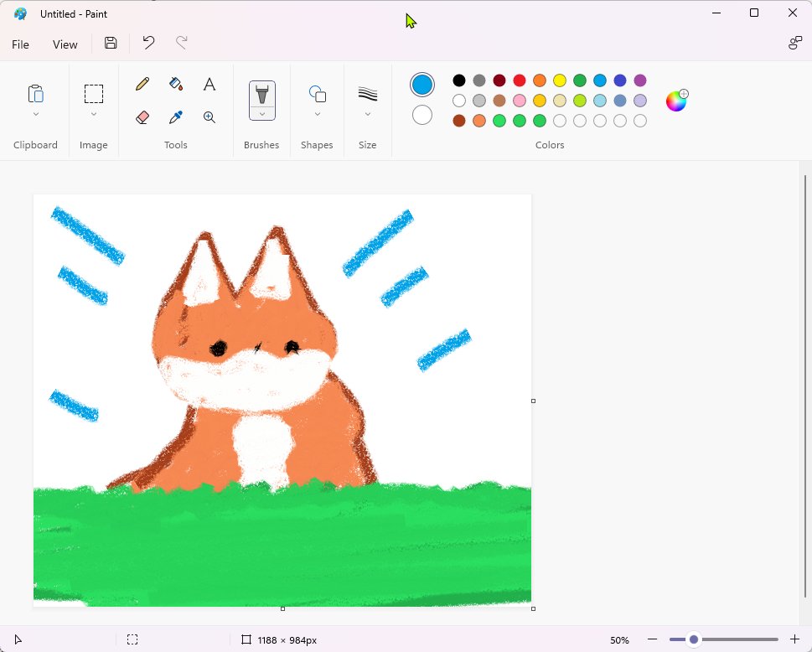Image resolution: width=812 pixels, height=652 pixels.
Task: Click the canvas size icon in status bar
Action: (x=246, y=639)
